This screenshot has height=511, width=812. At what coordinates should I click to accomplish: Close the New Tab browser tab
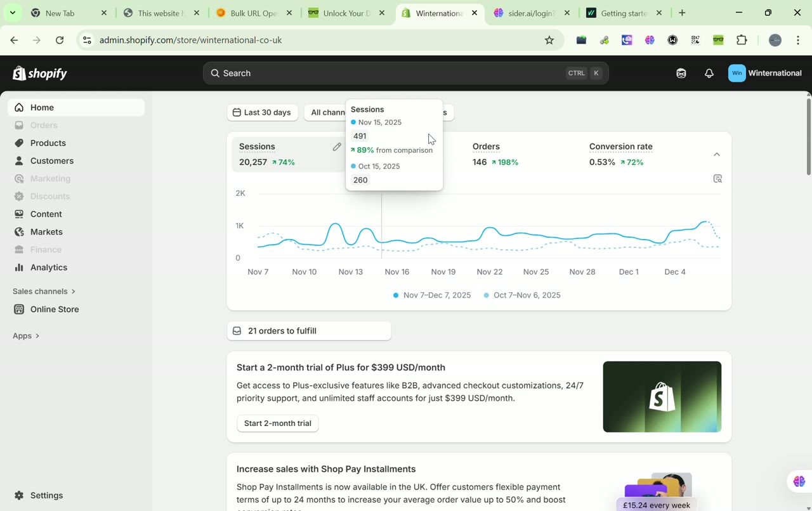pos(104,13)
